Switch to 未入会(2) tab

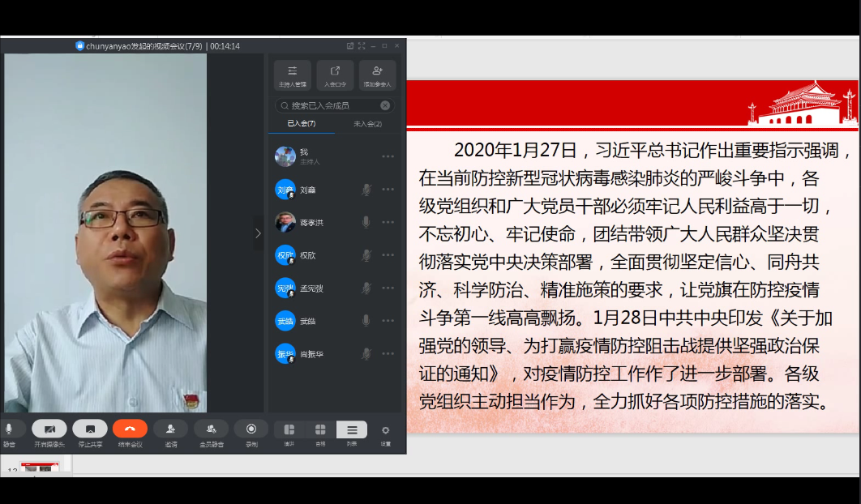[x=367, y=124]
